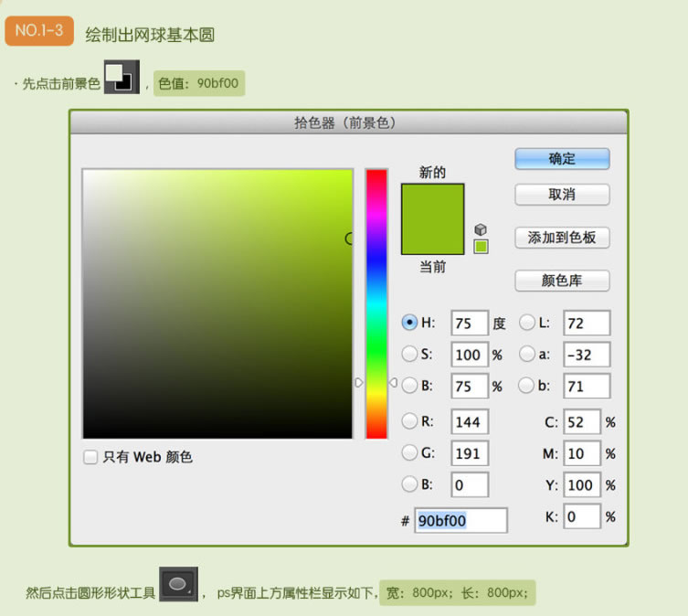Click the C field showing 52
This screenshot has height=616, width=688.
point(582,422)
